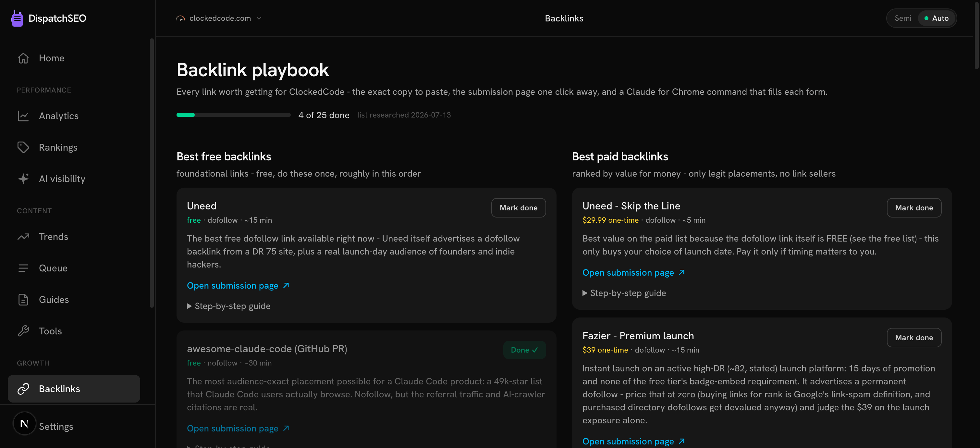Click the Tools wrench icon
980x448 pixels.
point(23,331)
